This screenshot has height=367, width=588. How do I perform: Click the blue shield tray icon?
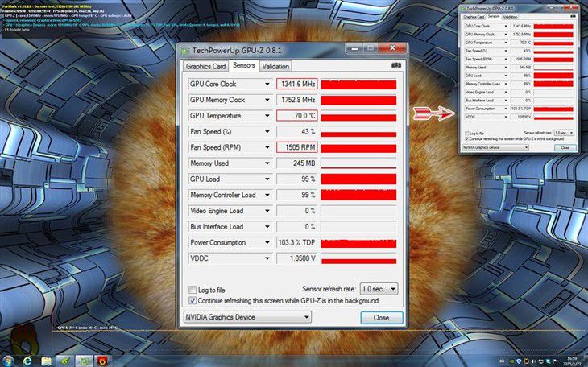coord(519,361)
